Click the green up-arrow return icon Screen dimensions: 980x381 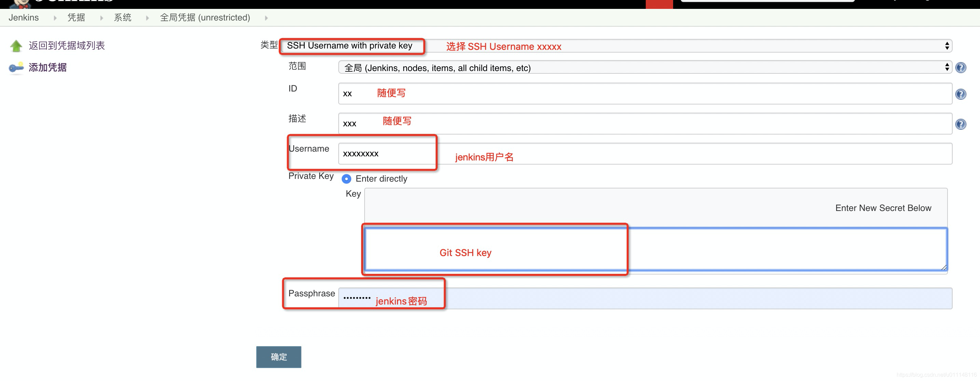[16, 46]
